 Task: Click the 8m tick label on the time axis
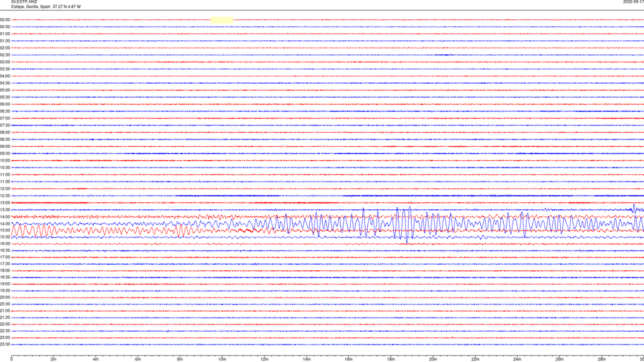tap(180, 359)
